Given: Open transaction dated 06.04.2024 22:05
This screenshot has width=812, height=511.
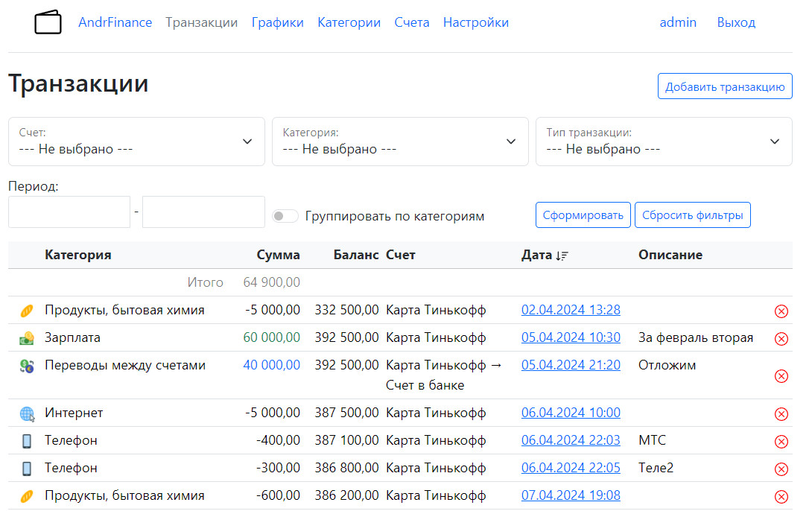Looking at the screenshot, I should (571, 468).
